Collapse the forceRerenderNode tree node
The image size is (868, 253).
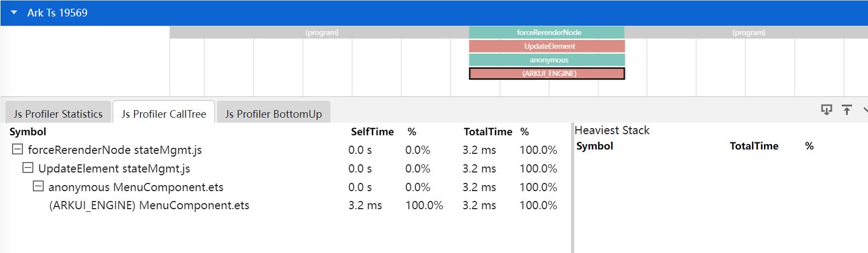point(18,150)
